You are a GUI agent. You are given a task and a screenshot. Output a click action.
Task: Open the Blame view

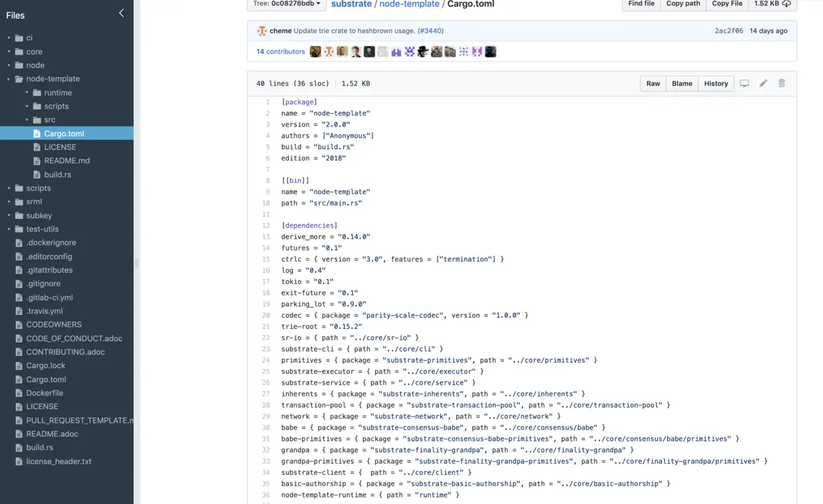[x=682, y=84]
